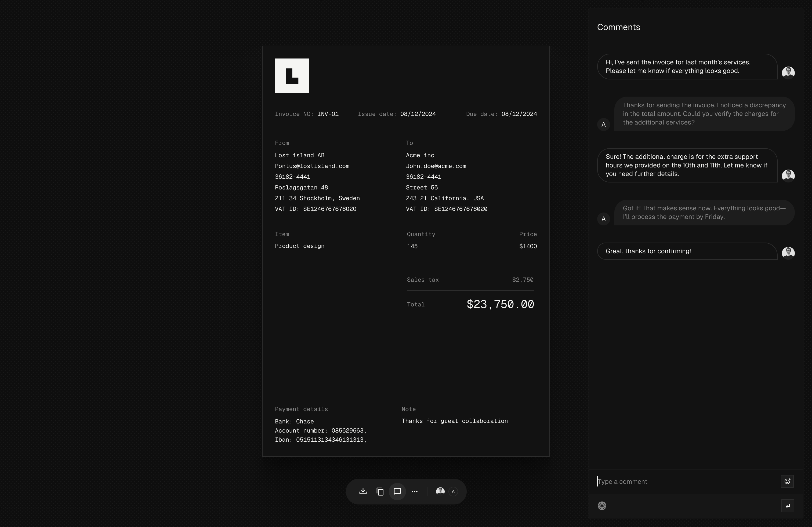The image size is (812, 527).
Task: Click Pontus's avatar beside his first comment
Action: [788, 72]
